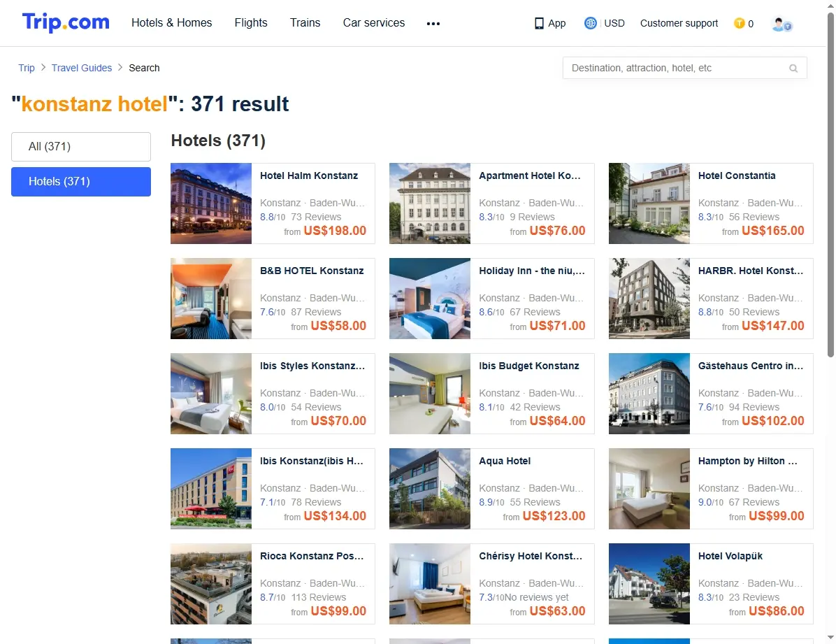Screen dimensions: 836x644
Task: Click the globe language icon
Action: click(x=590, y=23)
